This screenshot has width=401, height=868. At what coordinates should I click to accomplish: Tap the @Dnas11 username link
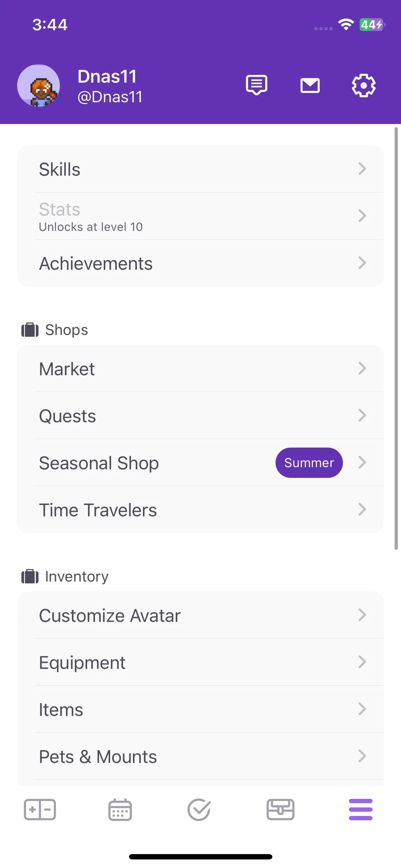[x=110, y=97]
